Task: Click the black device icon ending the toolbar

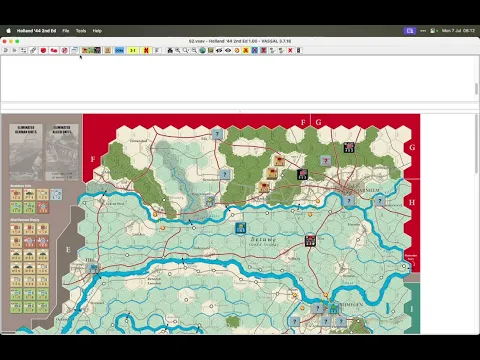Action: pos(299,50)
